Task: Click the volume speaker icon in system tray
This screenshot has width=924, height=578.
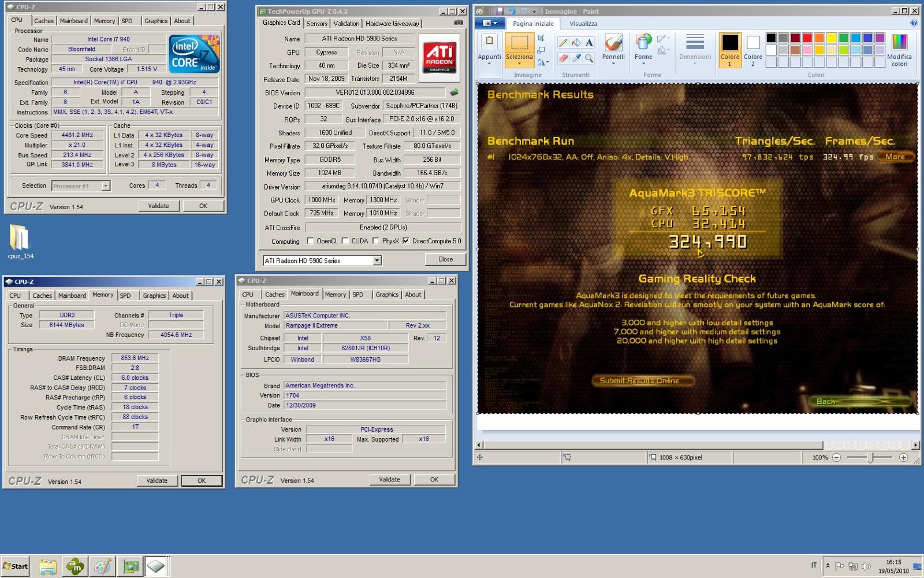Action: pyautogui.click(x=866, y=566)
